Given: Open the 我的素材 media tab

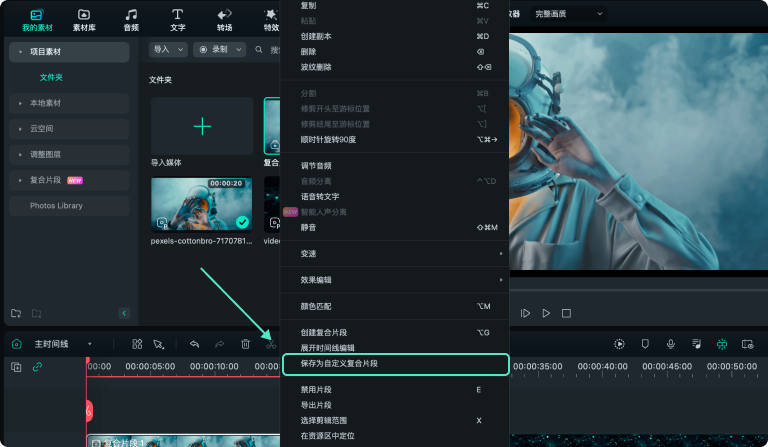Looking at the screenshot, I should [37, 20].
